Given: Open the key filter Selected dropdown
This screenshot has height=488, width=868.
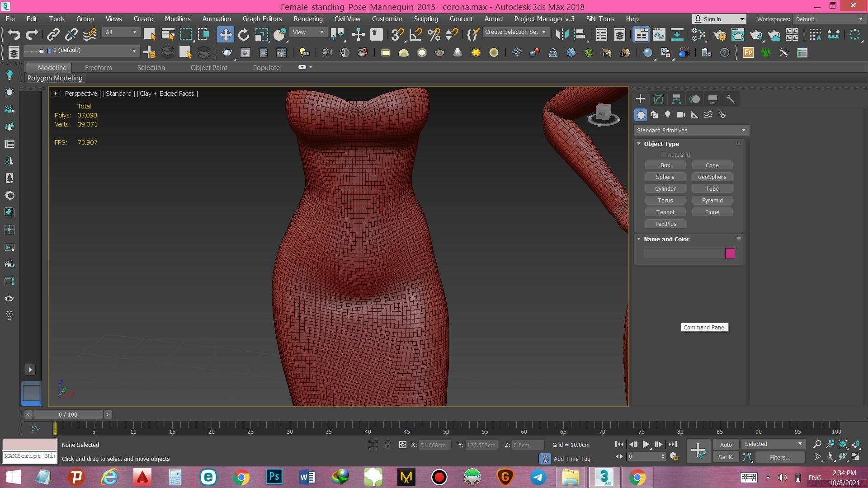Looking at the screenshot, I should (773, 444).
